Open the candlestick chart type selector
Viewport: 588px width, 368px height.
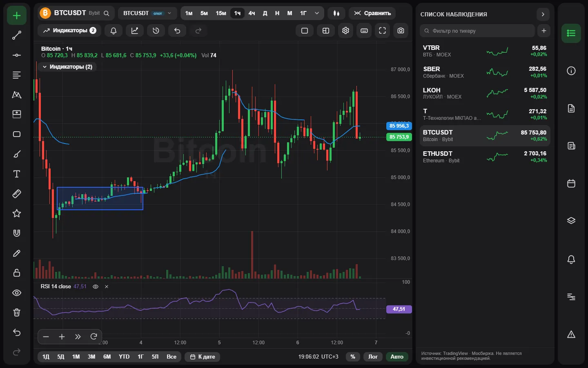(x=336, y=13)
